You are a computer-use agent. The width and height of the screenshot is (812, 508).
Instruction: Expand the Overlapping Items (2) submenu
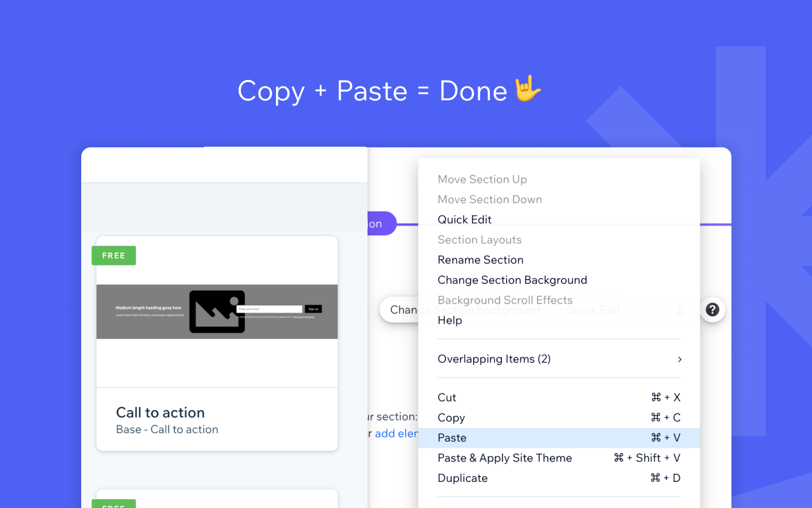tap(494, 359)
